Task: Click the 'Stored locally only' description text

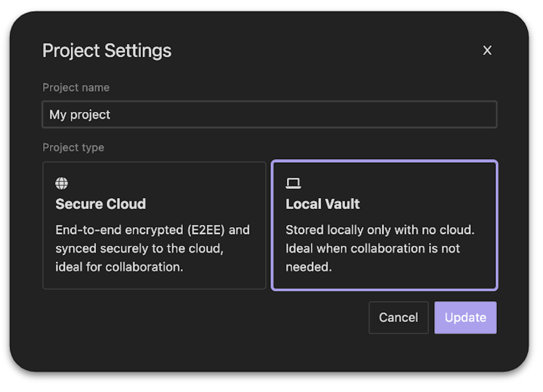Action: point(380,230)
